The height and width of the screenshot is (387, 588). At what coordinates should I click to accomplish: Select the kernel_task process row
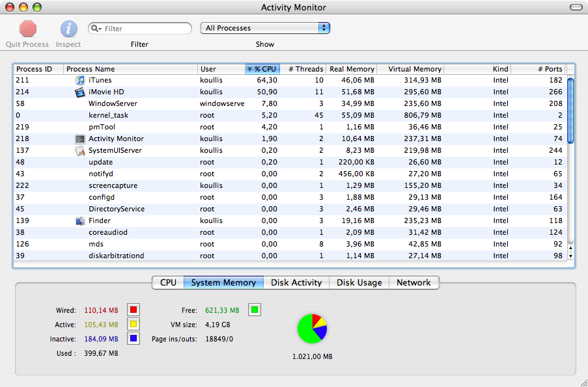coord(290,115)
